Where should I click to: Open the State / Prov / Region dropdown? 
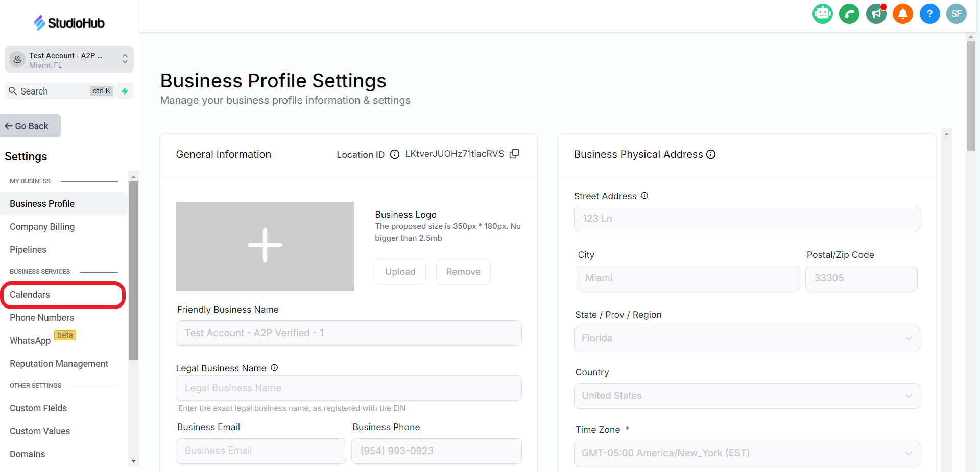(x=747, y=338)
